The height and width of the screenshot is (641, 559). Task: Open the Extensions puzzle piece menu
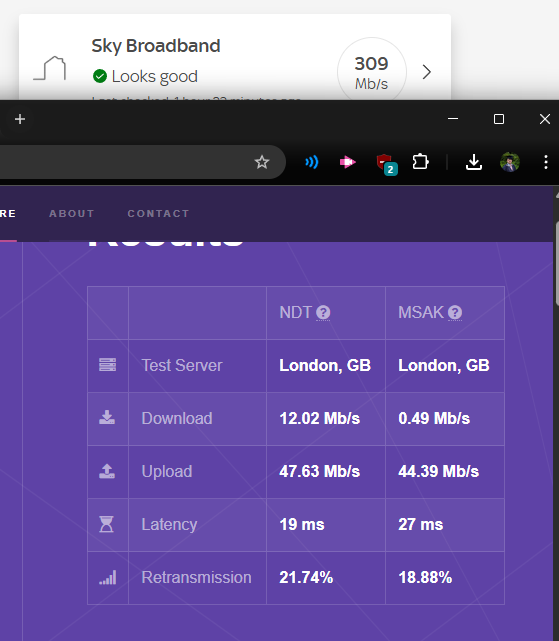pos(420,162)
